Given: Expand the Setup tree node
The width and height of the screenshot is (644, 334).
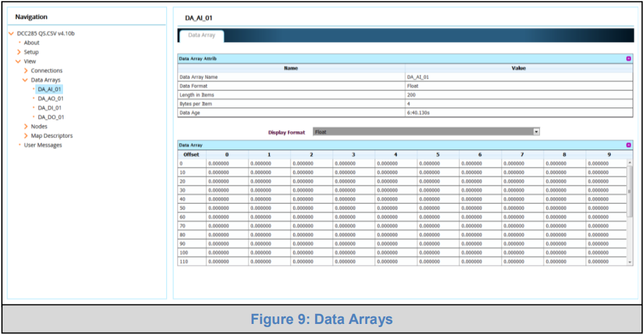Looking at the screenshot, I should tap(18, 52).
